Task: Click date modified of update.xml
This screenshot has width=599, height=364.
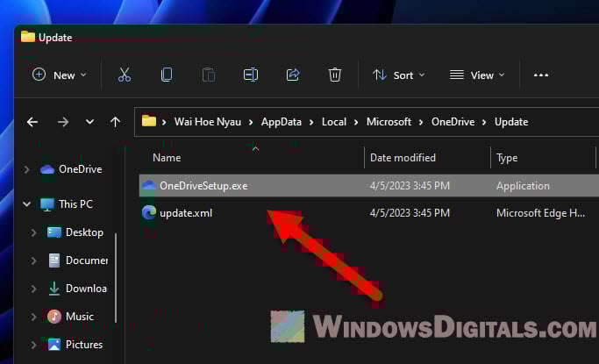Action: point(410,213)
